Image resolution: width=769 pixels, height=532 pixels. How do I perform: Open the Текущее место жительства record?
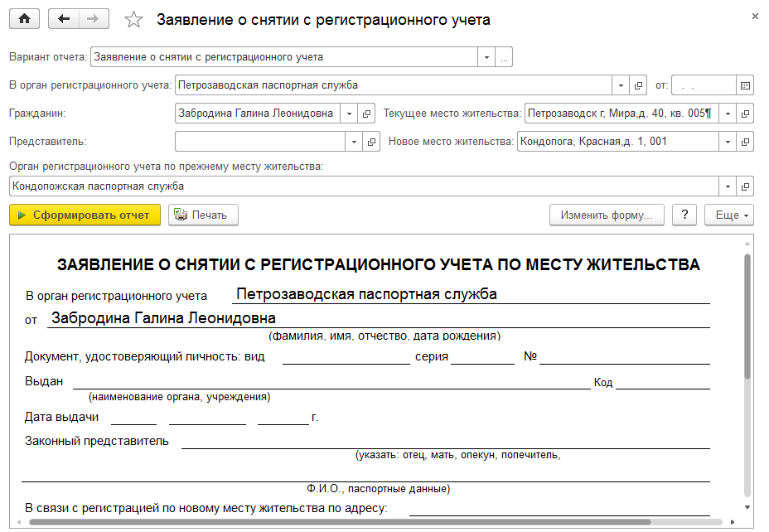pos(745,114)
